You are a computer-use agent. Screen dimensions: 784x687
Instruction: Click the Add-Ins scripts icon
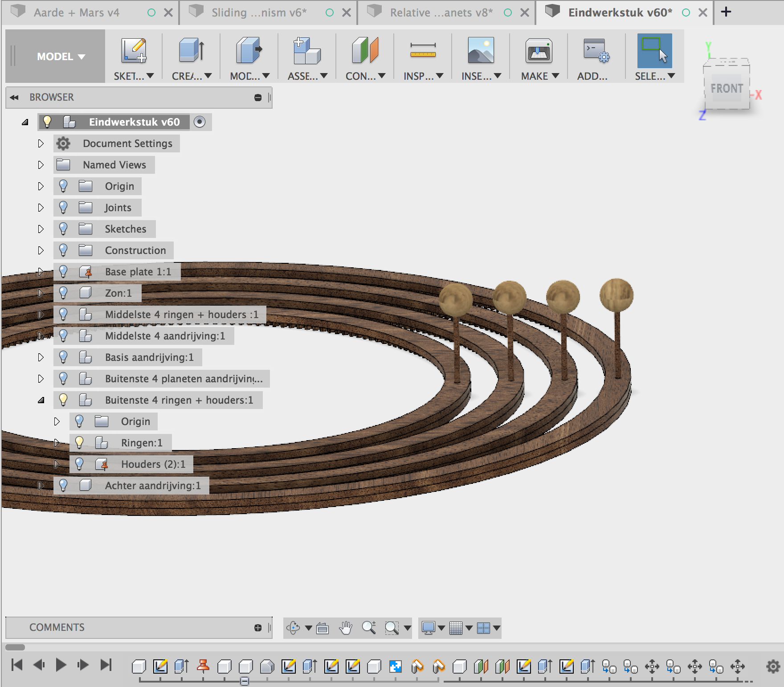[x=595, y=51]
